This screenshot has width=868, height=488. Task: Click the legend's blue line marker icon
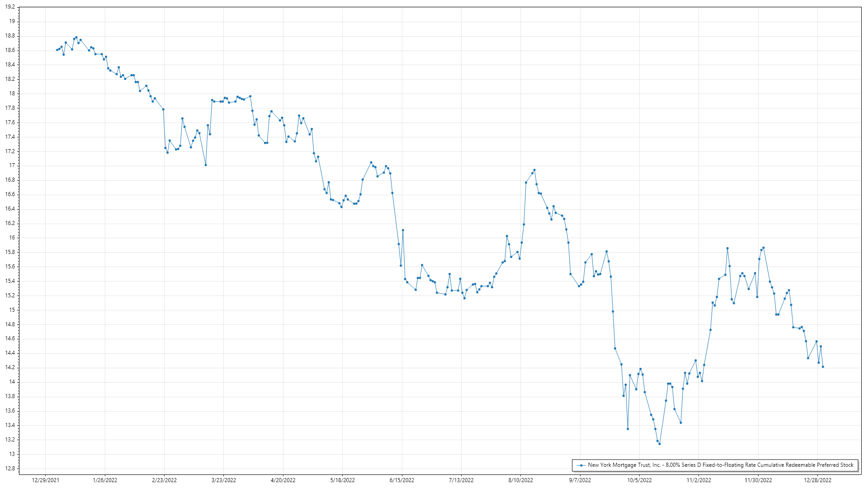tap(581, 465)
